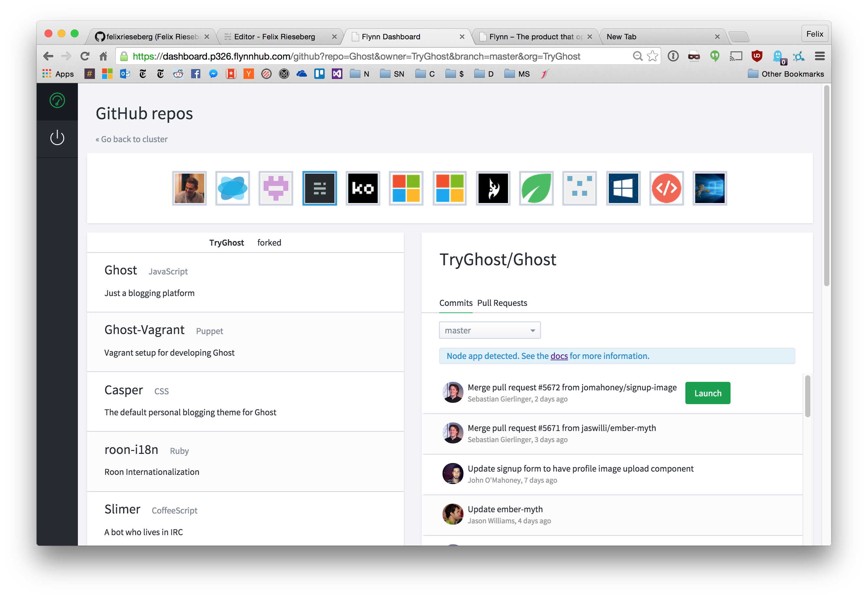
Task: Select the green leaf organization avatar
Action: 536,188
